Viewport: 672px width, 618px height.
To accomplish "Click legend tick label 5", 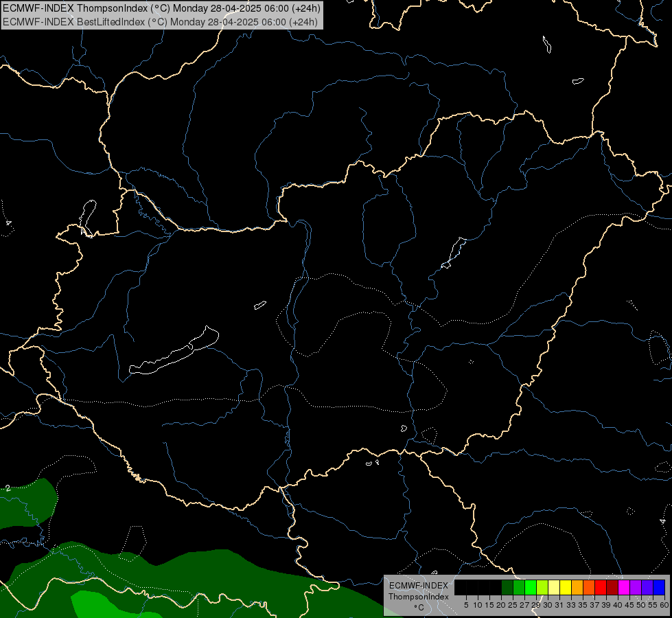I will tap(466, 605).
